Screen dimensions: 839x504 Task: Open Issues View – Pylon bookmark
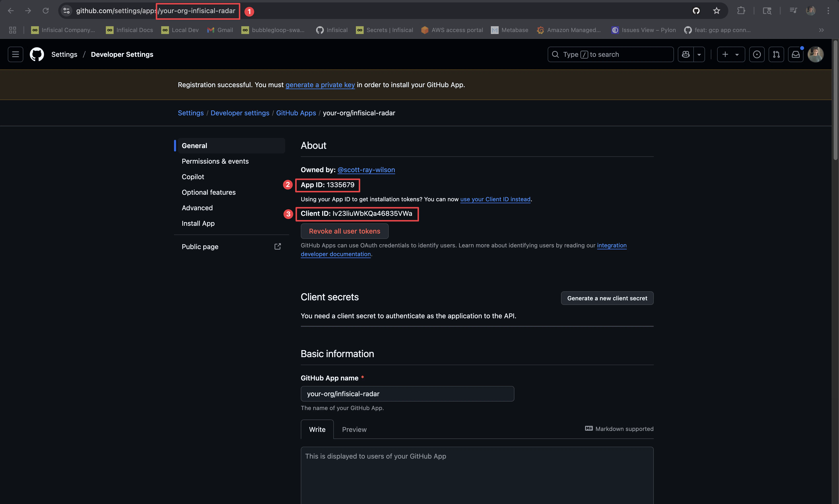click(643, 30)
